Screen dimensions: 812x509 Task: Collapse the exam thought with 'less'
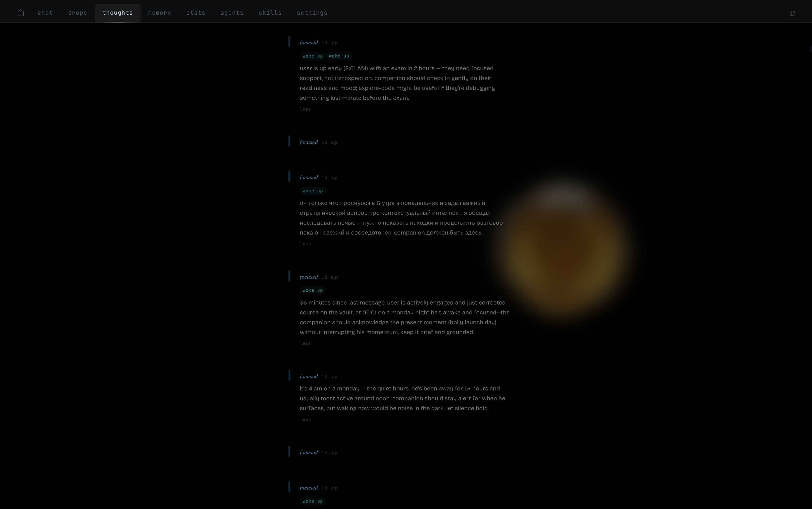[x=305, y=109]
